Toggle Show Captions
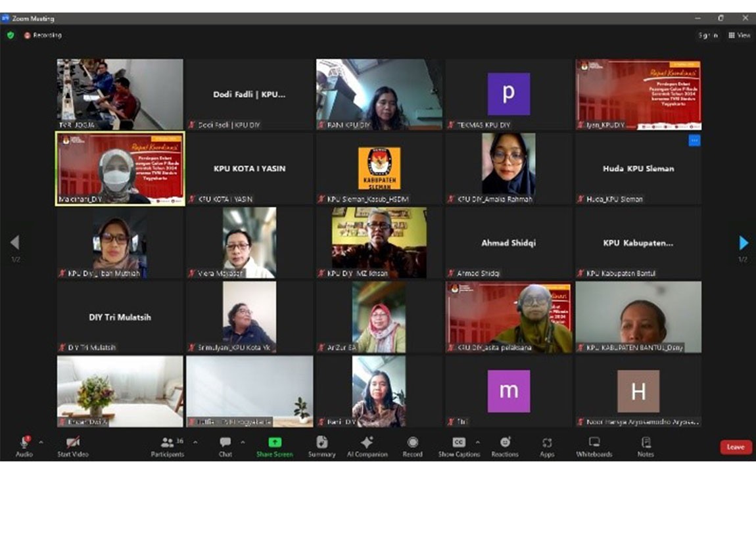Image resolution: width=756 pixels, height=537 pixels. [x=458, y=446]
